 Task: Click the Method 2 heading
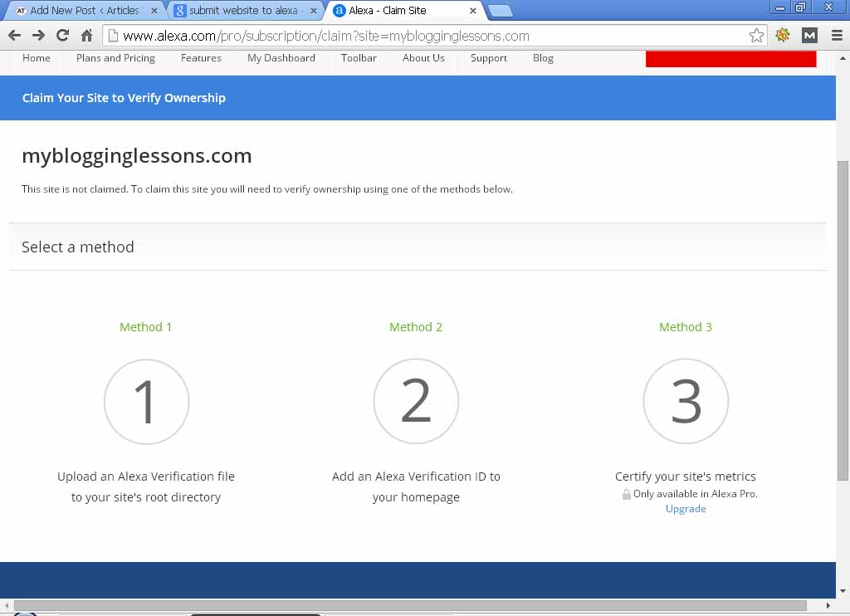pos(416,327)
